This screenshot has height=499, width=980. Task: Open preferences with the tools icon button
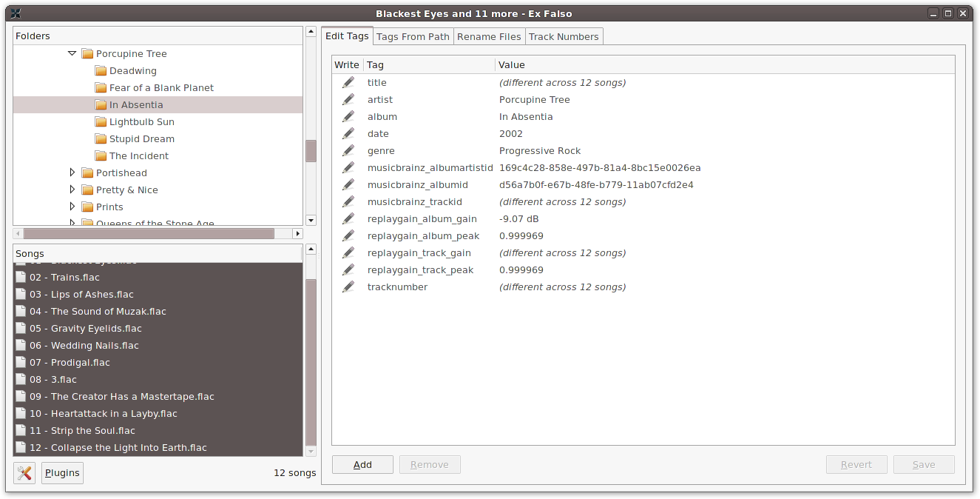pos(24,473)
